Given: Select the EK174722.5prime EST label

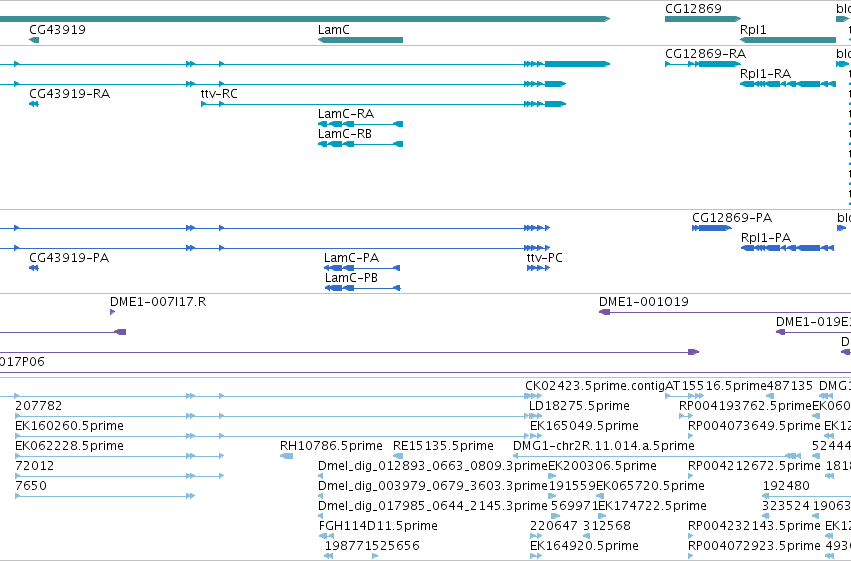Looking at the screenshot, I should [x=652, y=506].
